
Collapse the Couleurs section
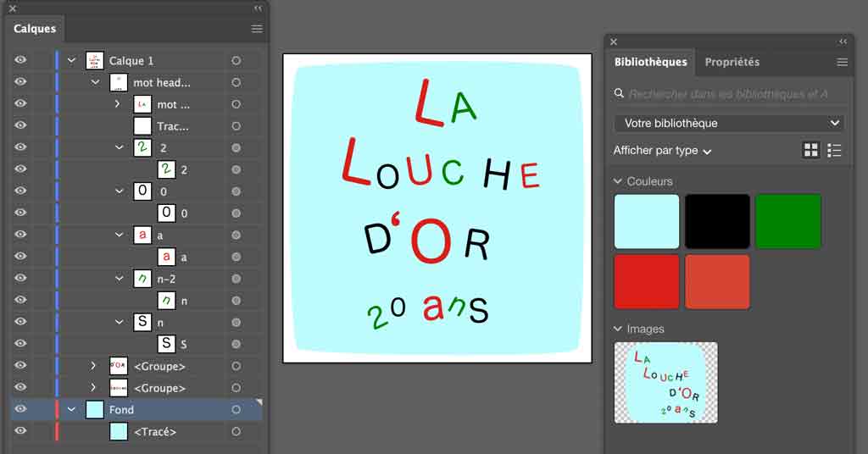point(618,180)
